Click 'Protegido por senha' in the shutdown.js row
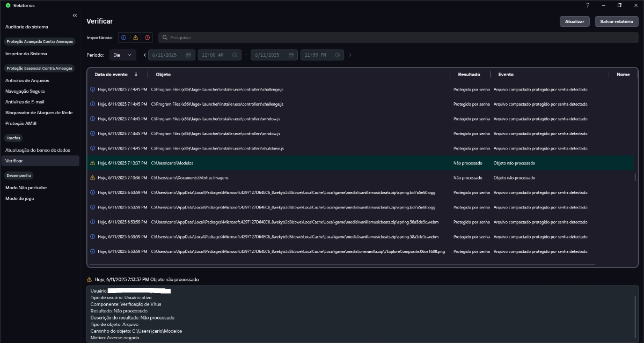 472,148
